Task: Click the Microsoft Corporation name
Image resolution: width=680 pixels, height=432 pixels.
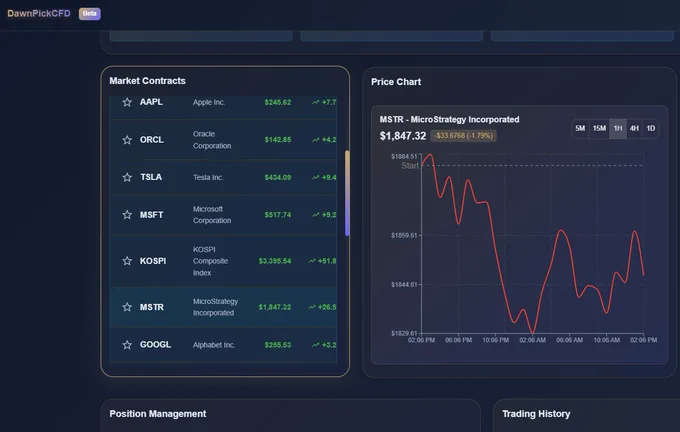Action: coord(212,215)
